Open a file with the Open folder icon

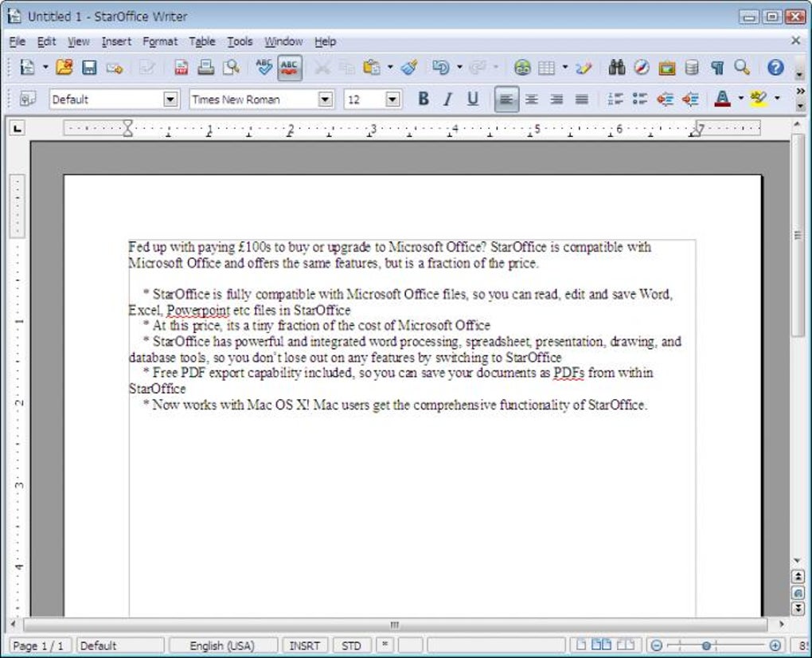(64, 68)
